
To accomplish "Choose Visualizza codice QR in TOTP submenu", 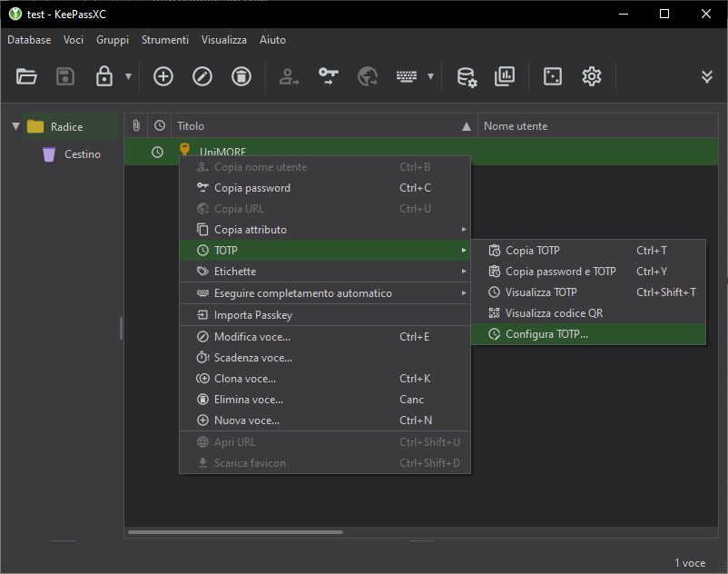I will pos(554,313).
